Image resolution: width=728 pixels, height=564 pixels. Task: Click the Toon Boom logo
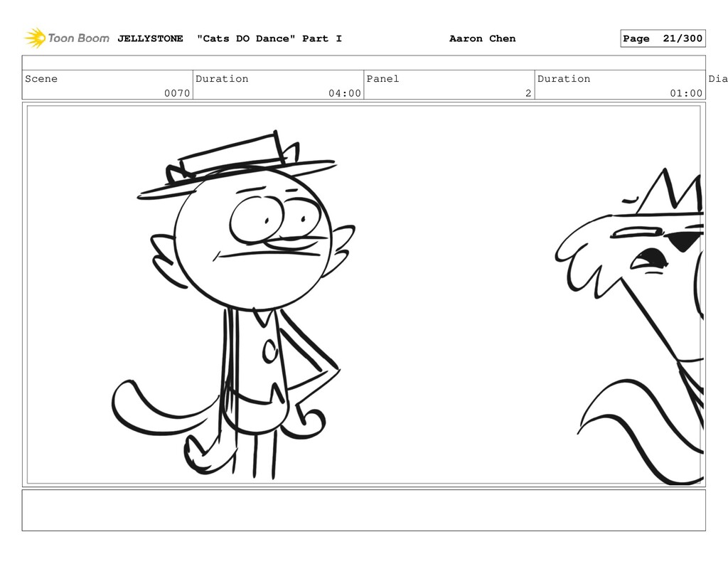point(67,38)
